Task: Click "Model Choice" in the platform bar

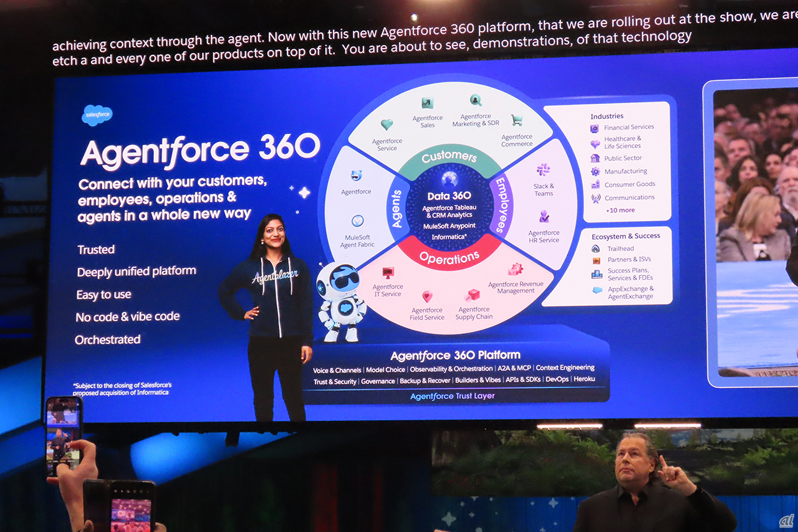Action: pos(385,370)
